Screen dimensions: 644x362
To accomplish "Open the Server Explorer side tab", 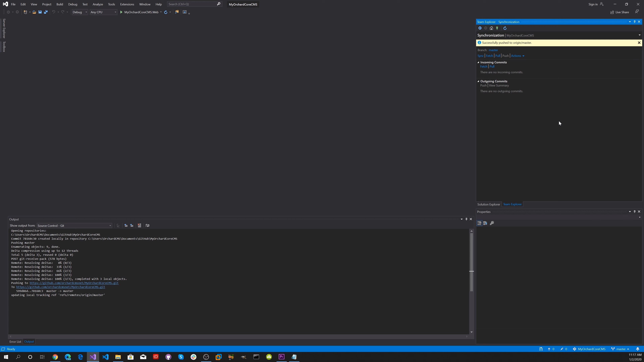I will click(x=4, y=28).
